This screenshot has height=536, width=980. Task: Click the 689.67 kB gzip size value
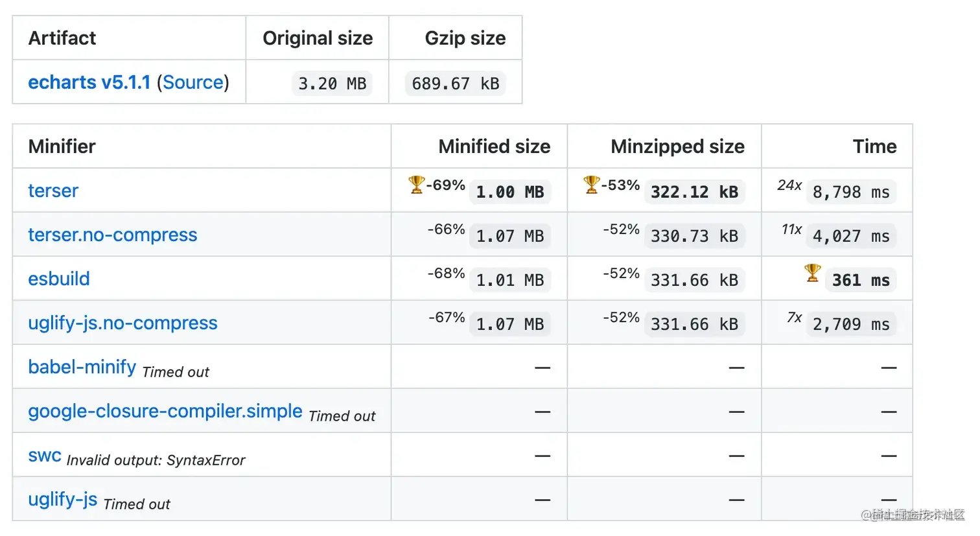(455, 84)
